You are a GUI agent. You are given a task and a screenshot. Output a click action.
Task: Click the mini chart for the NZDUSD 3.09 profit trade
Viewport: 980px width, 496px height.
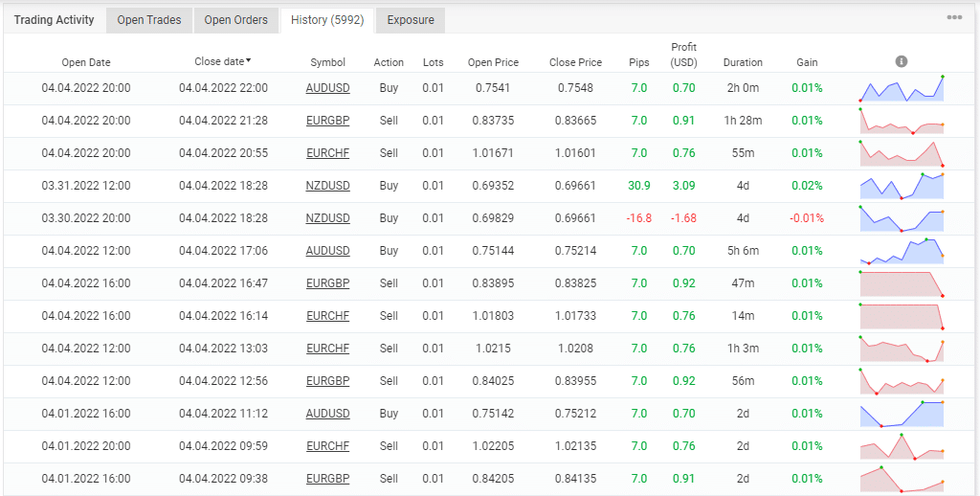click(x=901, y=186)
